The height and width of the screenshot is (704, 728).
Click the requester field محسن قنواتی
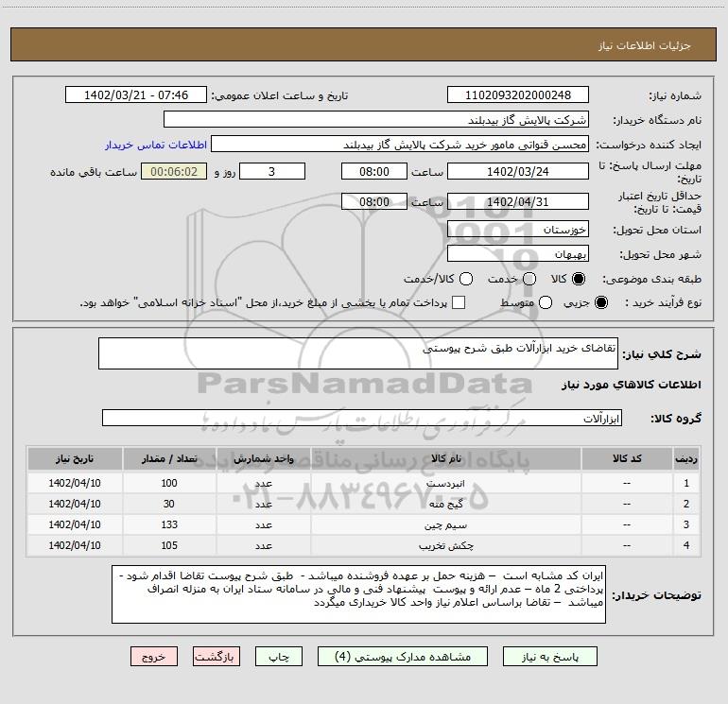coord(400,145)
